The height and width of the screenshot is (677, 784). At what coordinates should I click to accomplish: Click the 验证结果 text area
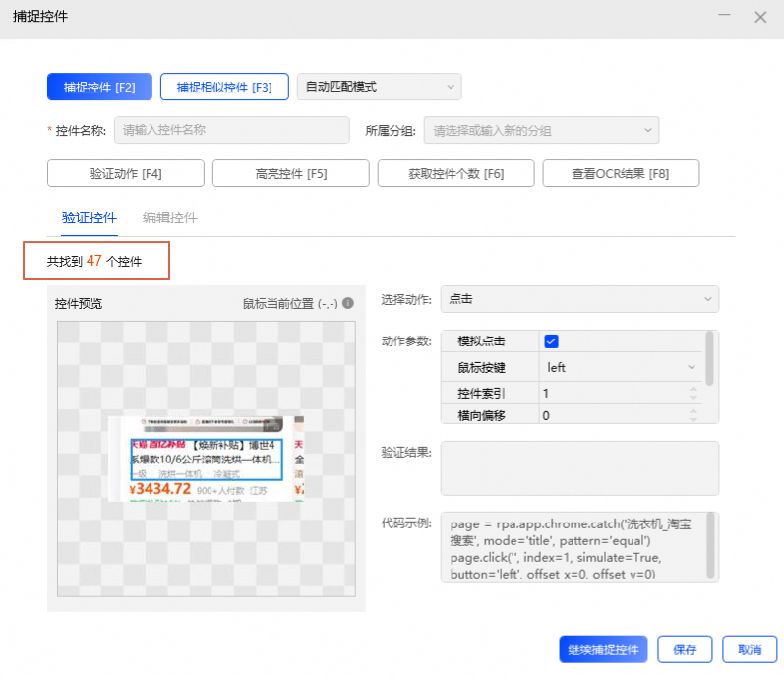coord(579,468)
